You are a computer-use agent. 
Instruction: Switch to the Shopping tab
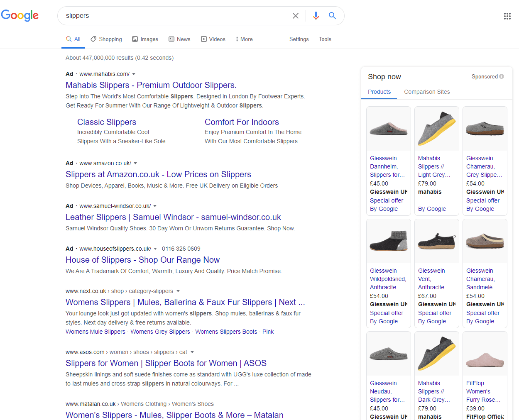click(106, 39)
